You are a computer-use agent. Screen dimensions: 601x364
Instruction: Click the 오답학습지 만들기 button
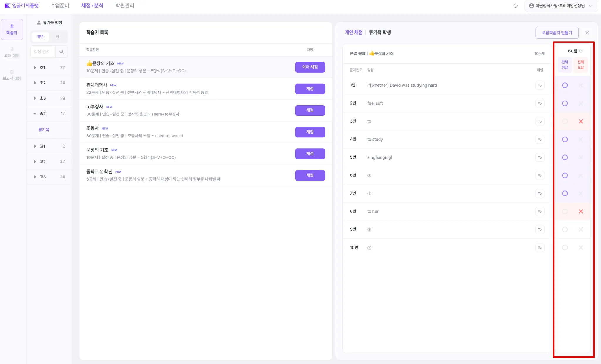(557, 33)
